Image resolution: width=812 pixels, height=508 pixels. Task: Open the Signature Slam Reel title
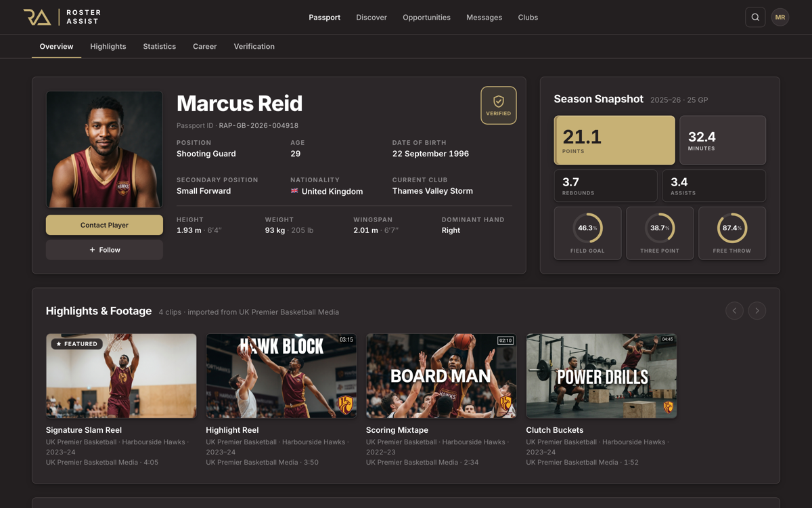(x=84, y=430)
